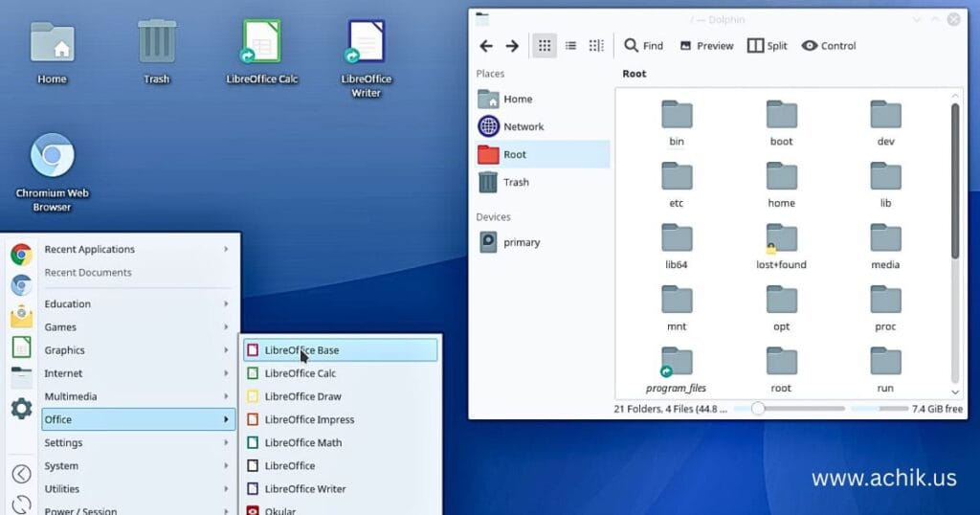The height and width of the screenshot is (515, 980).
Task: Select the etc folder
Action: [x=677, y=185]
